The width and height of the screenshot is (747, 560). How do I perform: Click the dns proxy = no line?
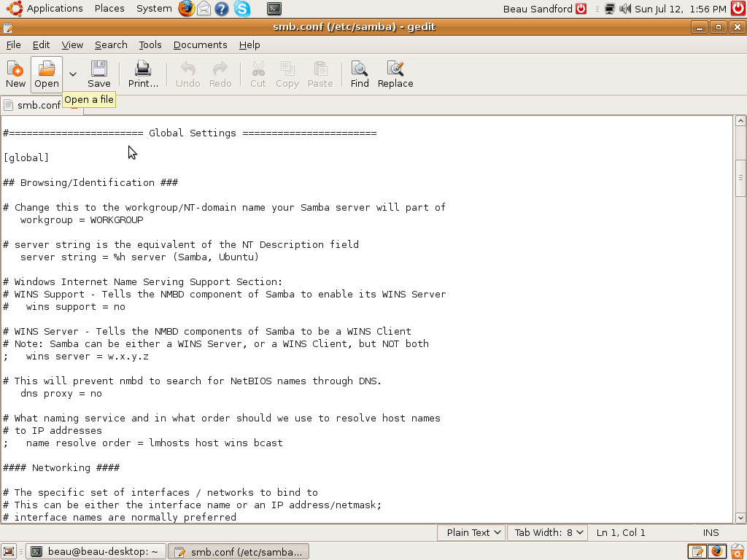click(61, 393)
